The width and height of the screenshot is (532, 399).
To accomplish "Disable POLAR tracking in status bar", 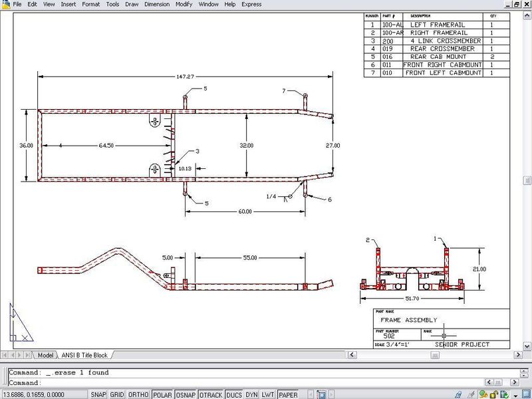I will 162,394.
